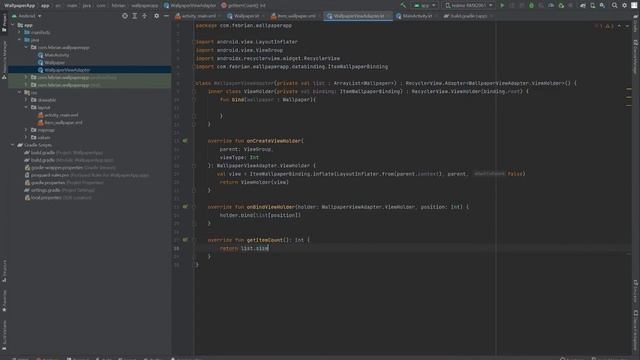Open IDE settings gear in top toolbar
Image resolution: width=640 pixels, height=360 pixels.
(x=624, y=5)
